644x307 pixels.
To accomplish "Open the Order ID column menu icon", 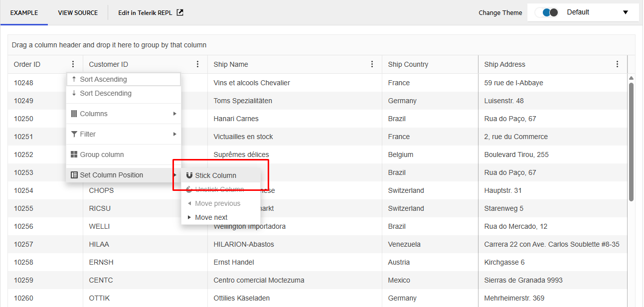I will pyautogui.click(x=73, y=64).
